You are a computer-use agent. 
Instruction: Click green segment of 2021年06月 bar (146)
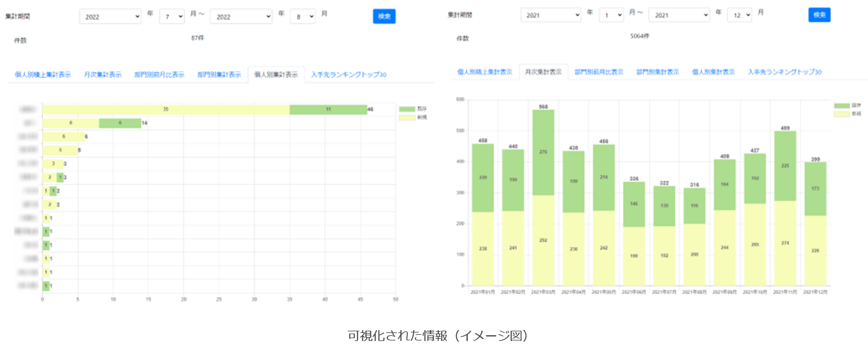click(633, 204)
